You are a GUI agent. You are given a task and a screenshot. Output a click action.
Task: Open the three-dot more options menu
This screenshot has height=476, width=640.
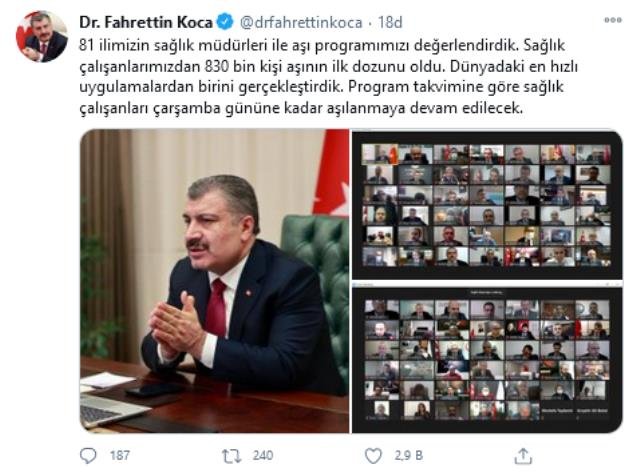613,20
